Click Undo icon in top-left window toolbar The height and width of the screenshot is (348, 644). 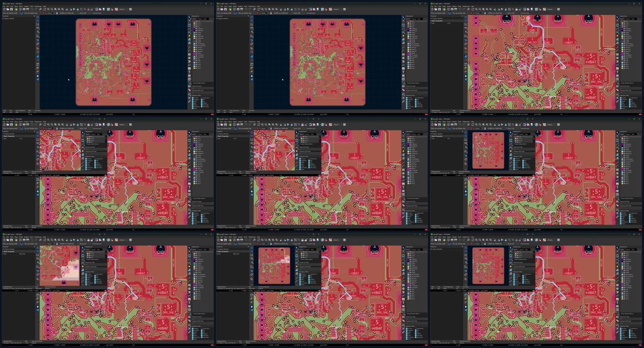pos(32,9)
